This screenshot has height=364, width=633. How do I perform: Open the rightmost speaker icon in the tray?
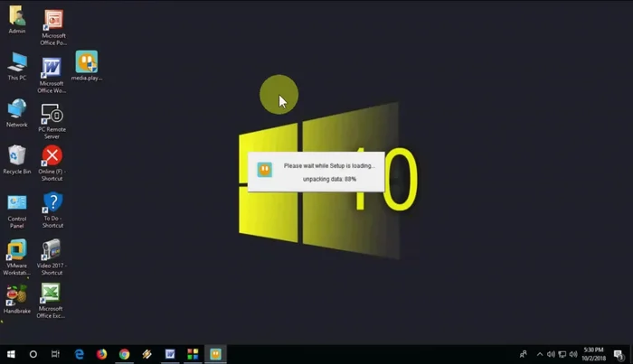pos(573,354)
